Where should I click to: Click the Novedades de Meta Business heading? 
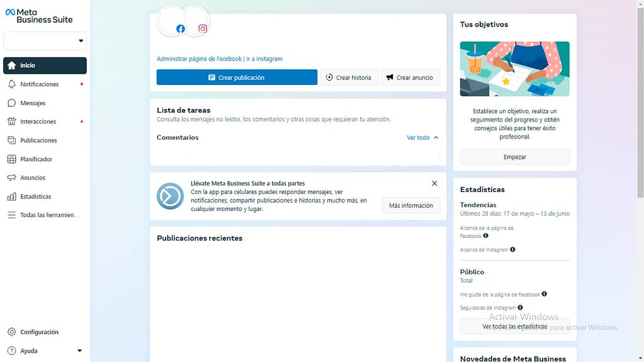[x=513, y=358]
